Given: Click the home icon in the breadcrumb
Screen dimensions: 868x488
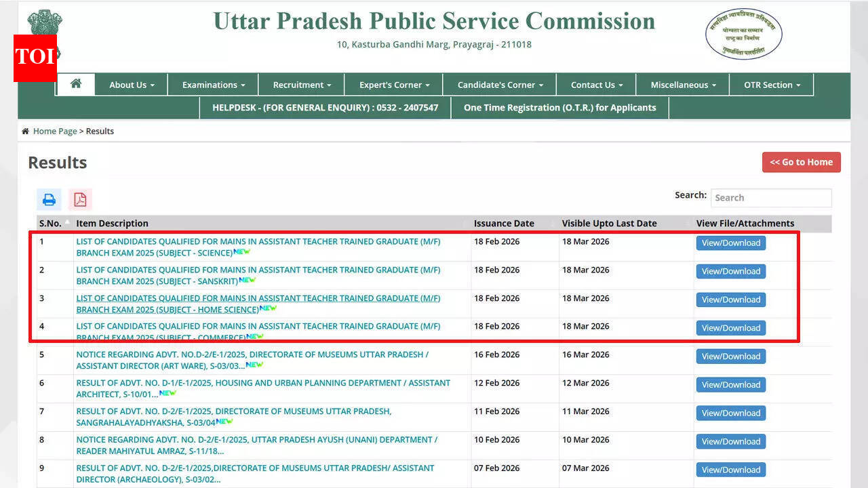Looking at the screenshot, I should (x=25, y=131).
